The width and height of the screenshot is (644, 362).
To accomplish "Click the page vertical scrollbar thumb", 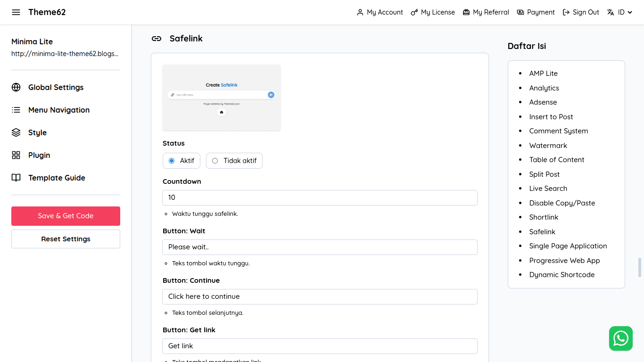I will [x=640, y=267].
